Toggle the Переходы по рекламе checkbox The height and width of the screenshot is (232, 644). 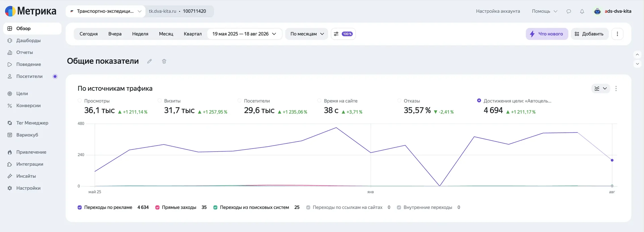click(x=79, y=208)
